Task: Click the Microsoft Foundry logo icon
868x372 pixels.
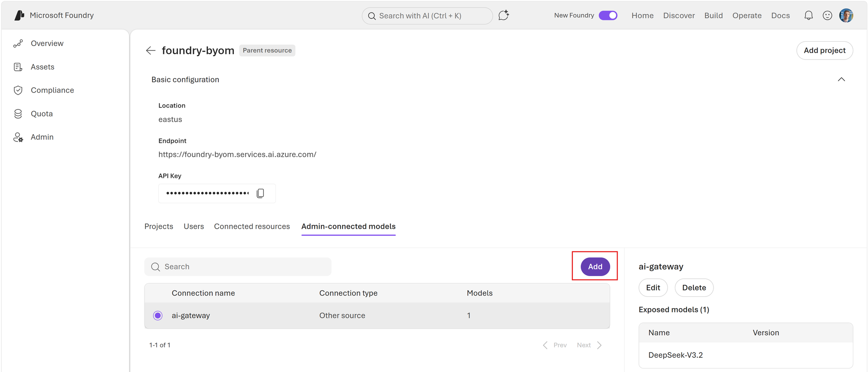Action: pos(20,16)
